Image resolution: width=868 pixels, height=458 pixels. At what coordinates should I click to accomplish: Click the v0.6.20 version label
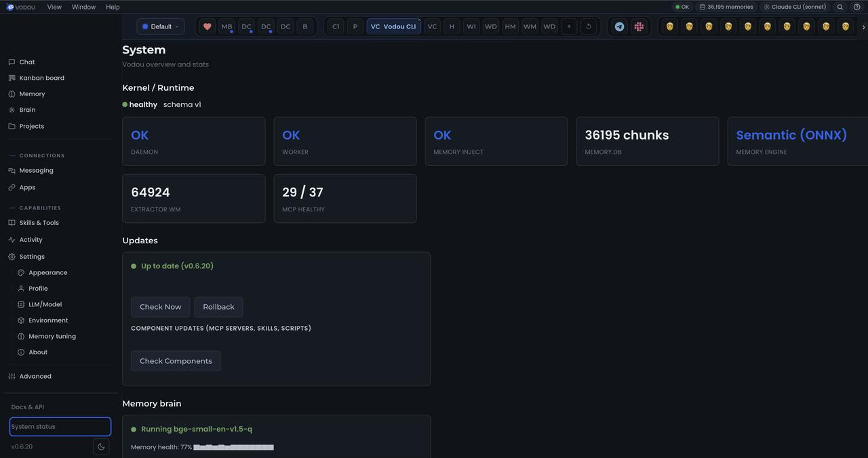click(22, 446)
